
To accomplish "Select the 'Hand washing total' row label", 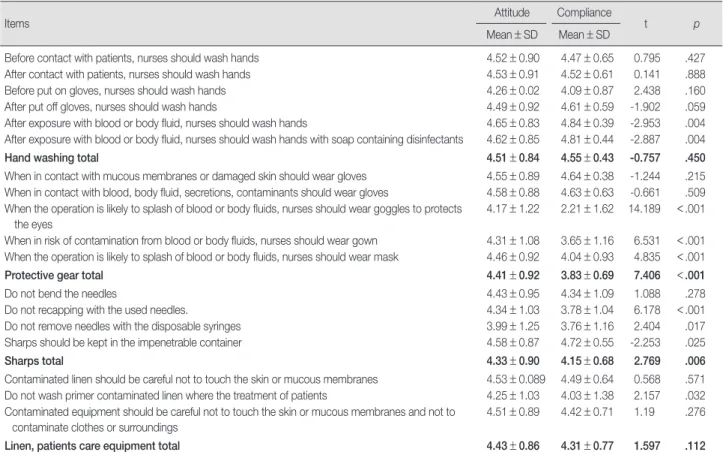I will [x=52, y=158].
